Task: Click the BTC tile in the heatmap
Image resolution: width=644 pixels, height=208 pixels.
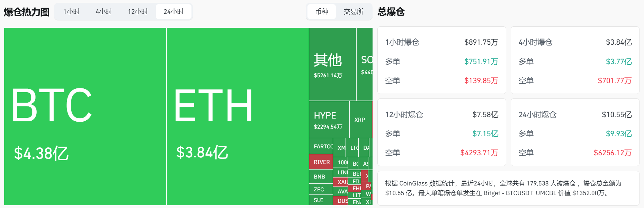Action: (85, 116)
